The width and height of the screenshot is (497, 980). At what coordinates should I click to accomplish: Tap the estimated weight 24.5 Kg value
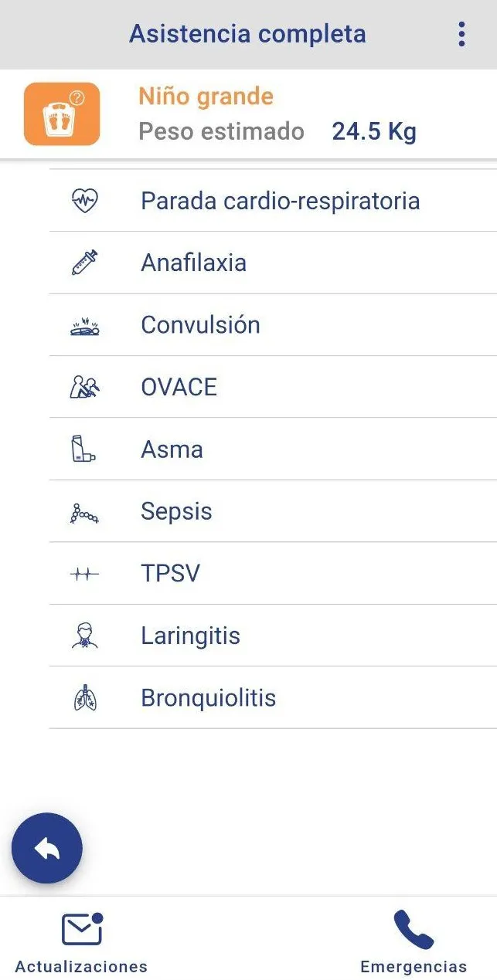click(374, 131)
